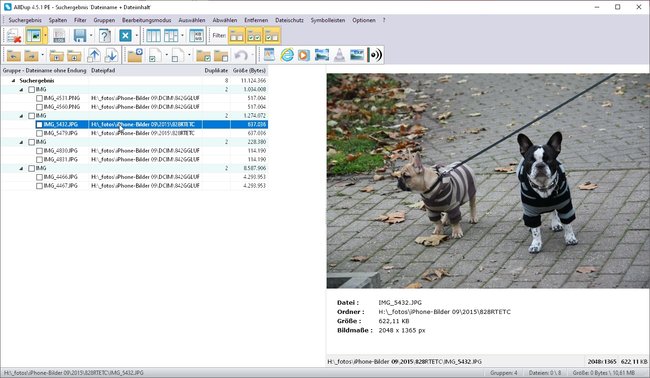Screen dimensions: 650x378
Task: Open the dropdown arrow next to the save icon
Action: pos(91,36)
